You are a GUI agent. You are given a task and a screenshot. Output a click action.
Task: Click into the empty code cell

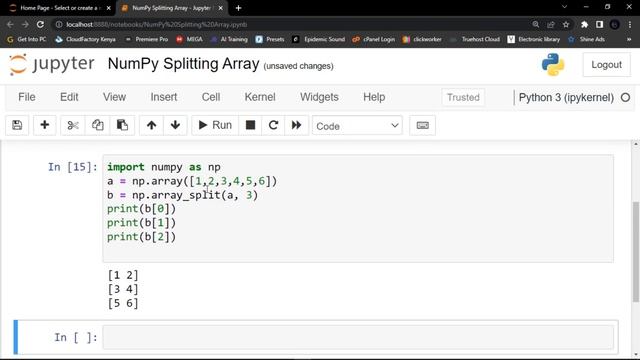coord(358,337)
